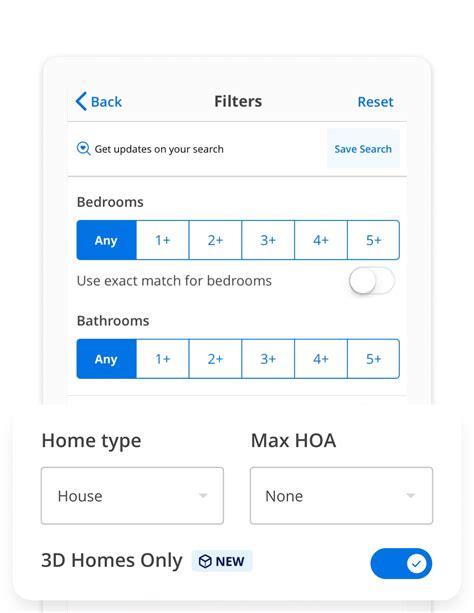Select 1+ under Bedrooms
The height and width of the screenshot is (613, 474).
pyautogui.click(x=163, y=240)
